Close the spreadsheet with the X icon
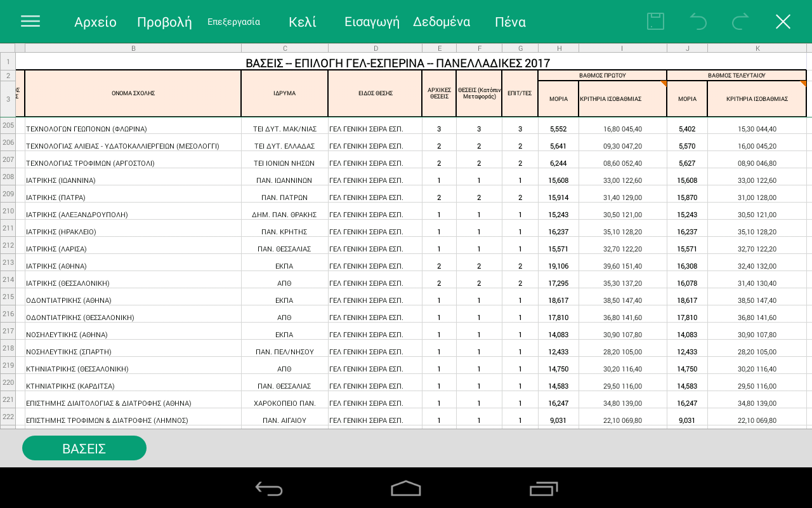 [783, 22]
